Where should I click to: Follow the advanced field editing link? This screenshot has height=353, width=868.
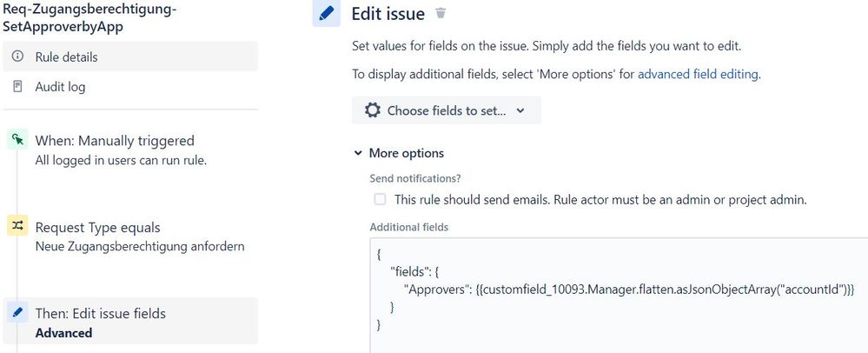pos(698,74)
